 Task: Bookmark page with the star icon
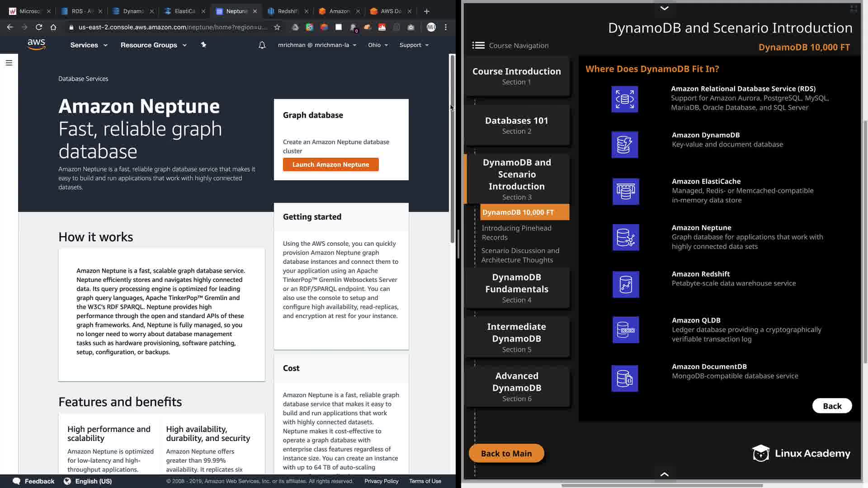tap(277, 27)
